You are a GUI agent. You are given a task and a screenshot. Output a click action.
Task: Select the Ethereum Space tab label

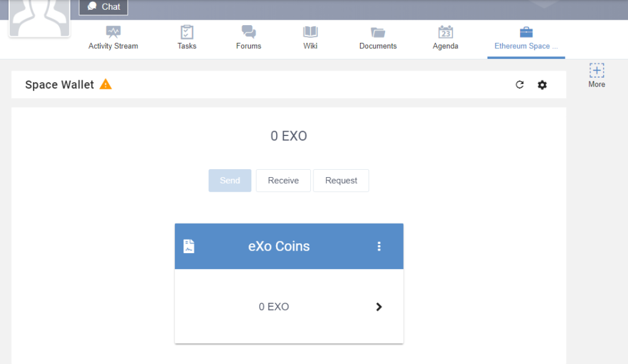[x=526, y=46]
